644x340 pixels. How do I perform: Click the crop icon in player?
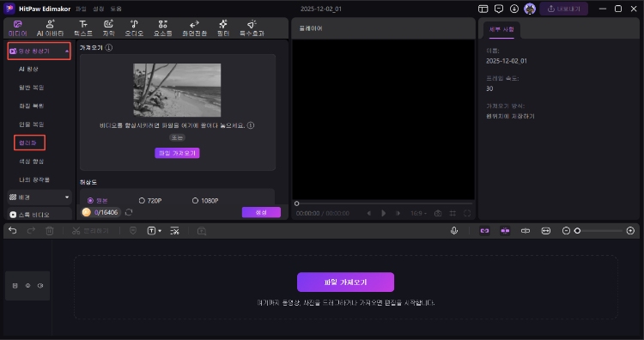point(453,213)
